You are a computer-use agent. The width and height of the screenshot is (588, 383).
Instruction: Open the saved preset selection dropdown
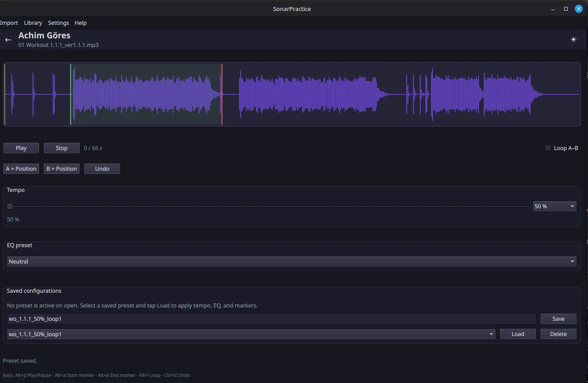251,334
